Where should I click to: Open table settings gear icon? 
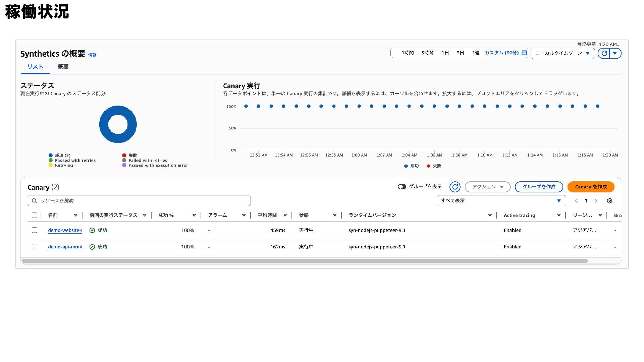[609, 201]
